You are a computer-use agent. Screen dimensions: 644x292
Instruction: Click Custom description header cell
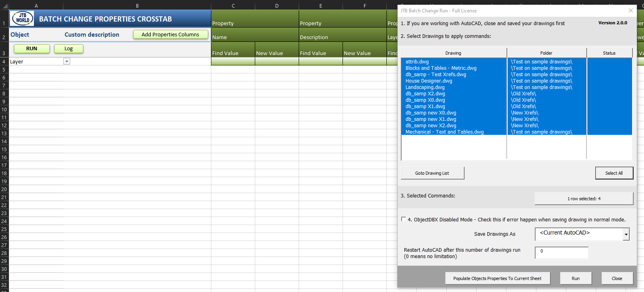[x=92, y=35]
